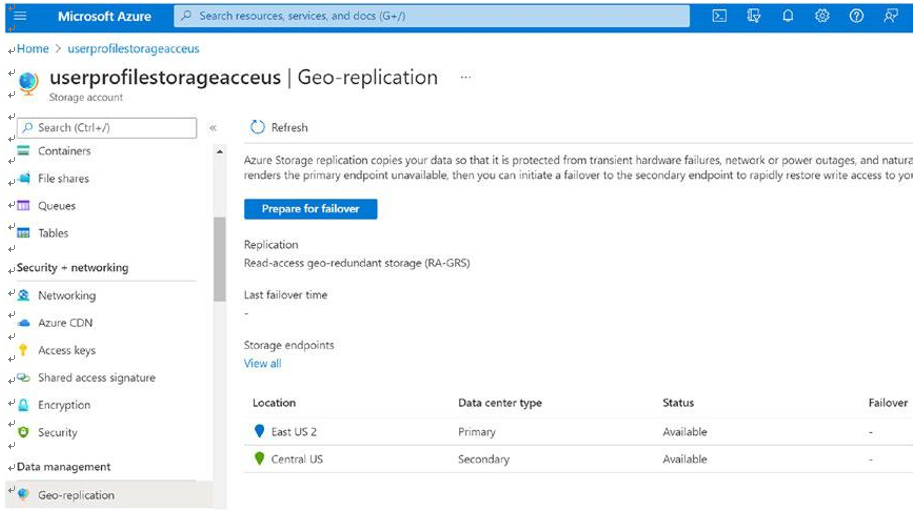Click the Last failover time label

pos(286,295)
